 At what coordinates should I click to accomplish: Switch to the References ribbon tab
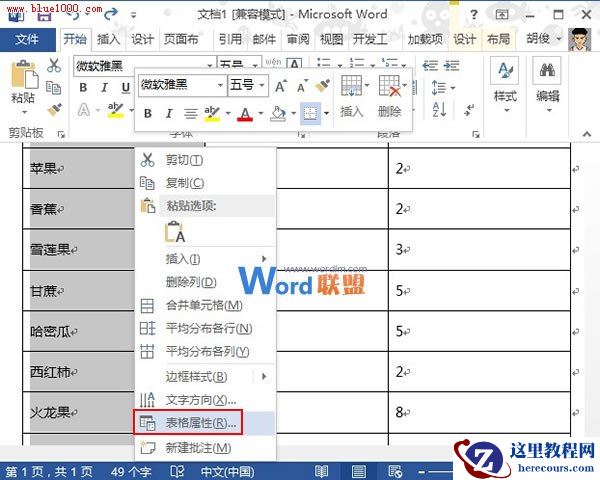click(x=230, y=39)
